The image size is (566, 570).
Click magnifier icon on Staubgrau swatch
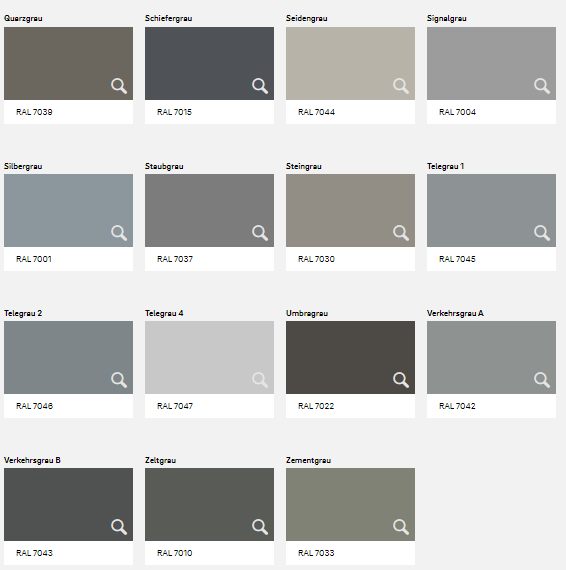(260, 233)
